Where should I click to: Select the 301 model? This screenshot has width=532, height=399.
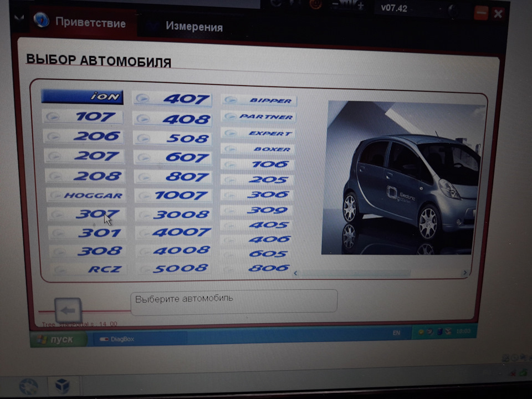(x=88, y=232)
